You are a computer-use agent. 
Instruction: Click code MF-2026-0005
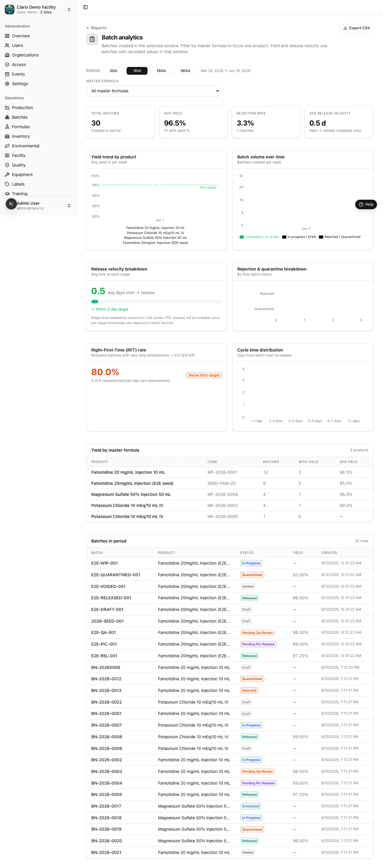[222, 516]
